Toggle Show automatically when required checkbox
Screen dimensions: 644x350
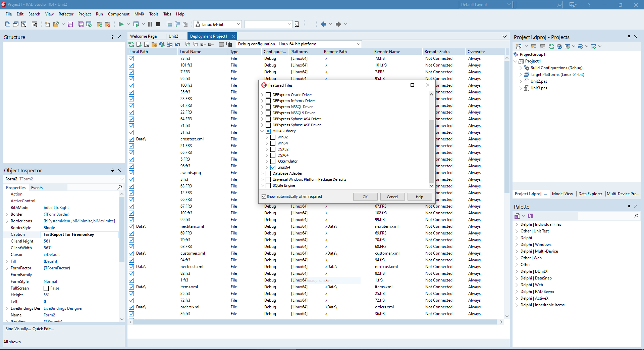point(264,196)
